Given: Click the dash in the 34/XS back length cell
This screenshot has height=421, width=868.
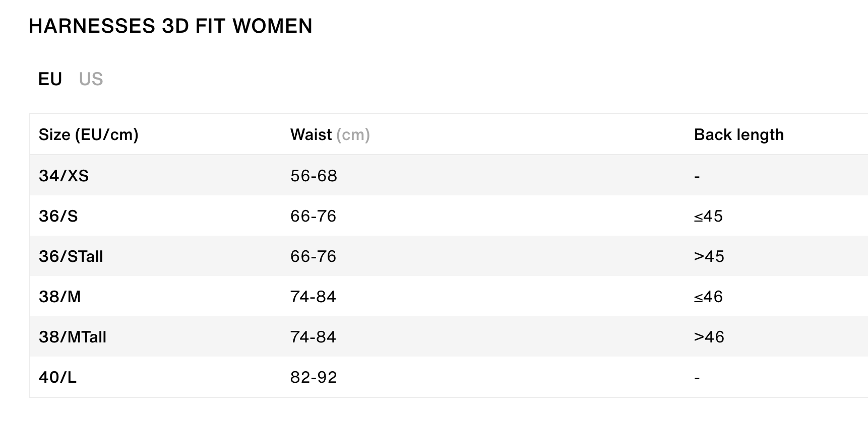Looking at the screenshot, I should point(697,176).
